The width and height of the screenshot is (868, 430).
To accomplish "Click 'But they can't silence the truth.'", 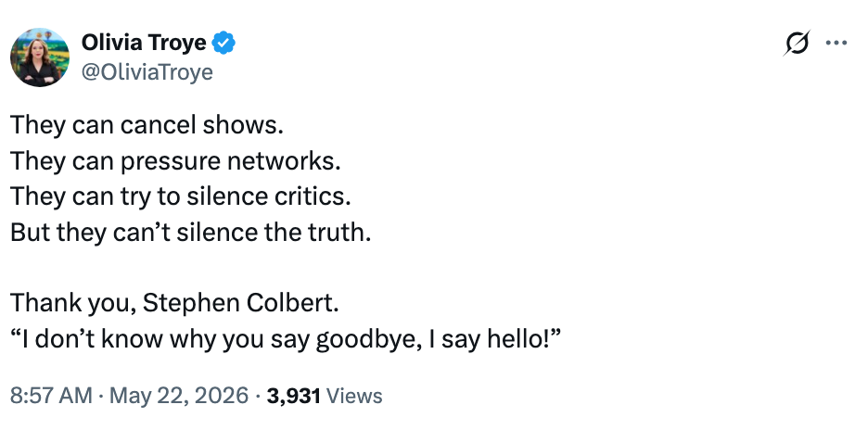I will pyautogui.click(x=190, y=233).
